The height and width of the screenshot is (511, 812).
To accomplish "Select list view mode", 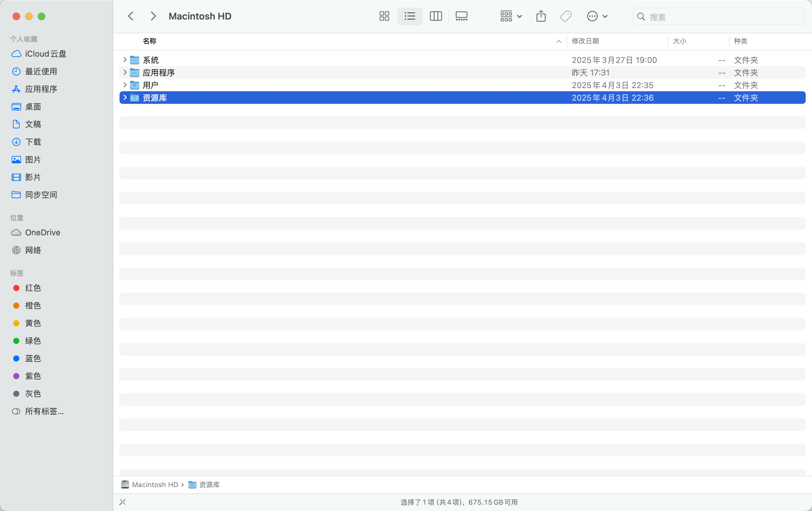I will click(410, 16).
